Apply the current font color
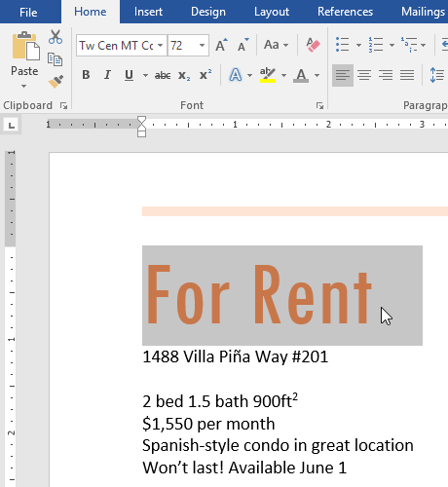448x487 pixels. (x=301, y=75)
